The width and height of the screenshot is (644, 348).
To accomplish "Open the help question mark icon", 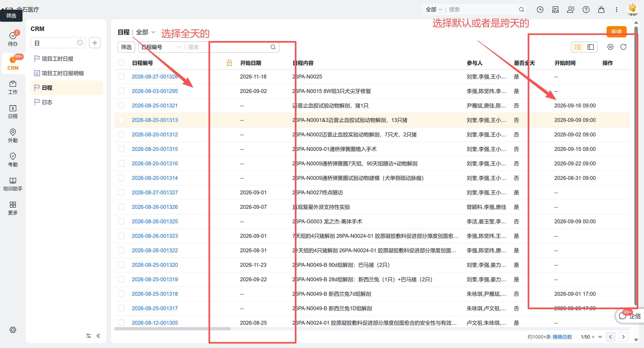I will point(586,9).
